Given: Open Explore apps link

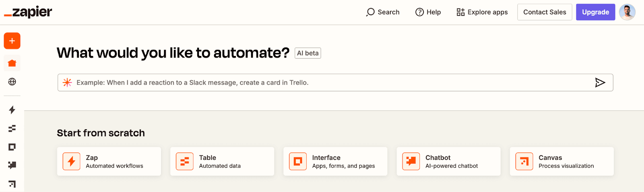Looking at the screenshot, I should (482, 12).
